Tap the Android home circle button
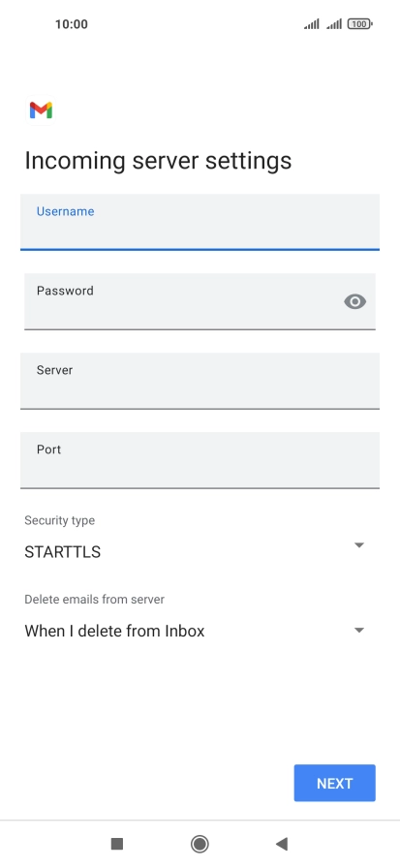400x868 pixels. tap(200, 844)
